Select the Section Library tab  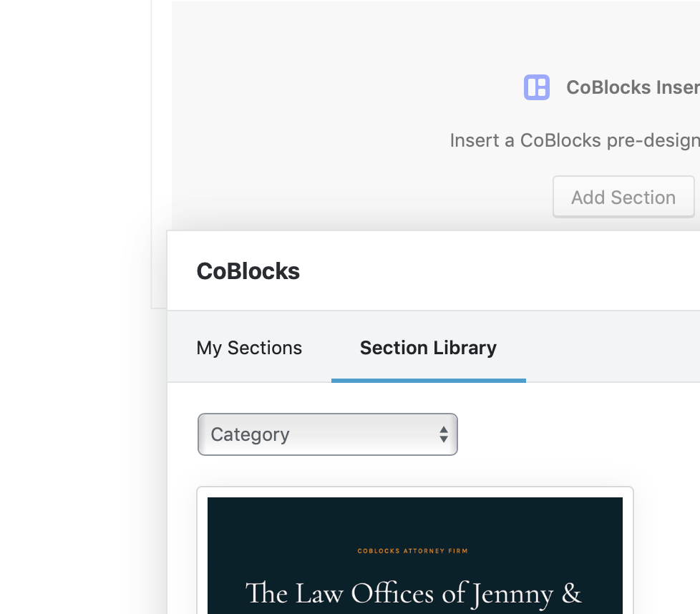pyautogui.click(x=428, y=348)
